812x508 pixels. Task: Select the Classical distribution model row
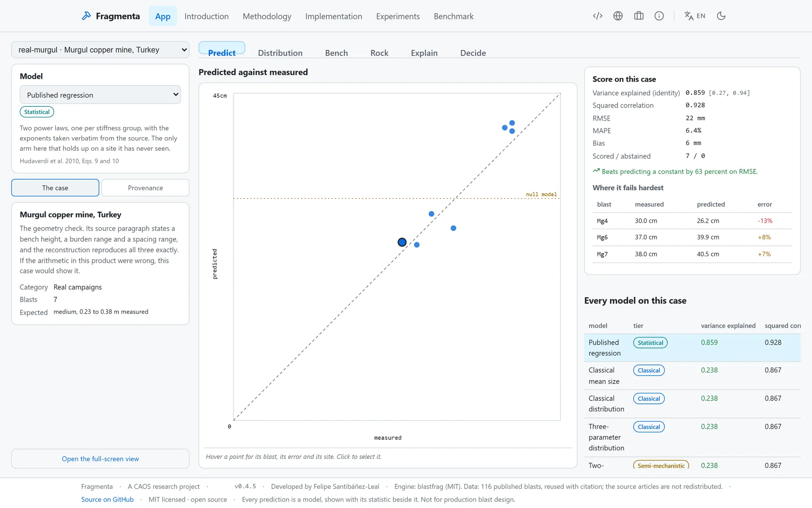point(692,403)
